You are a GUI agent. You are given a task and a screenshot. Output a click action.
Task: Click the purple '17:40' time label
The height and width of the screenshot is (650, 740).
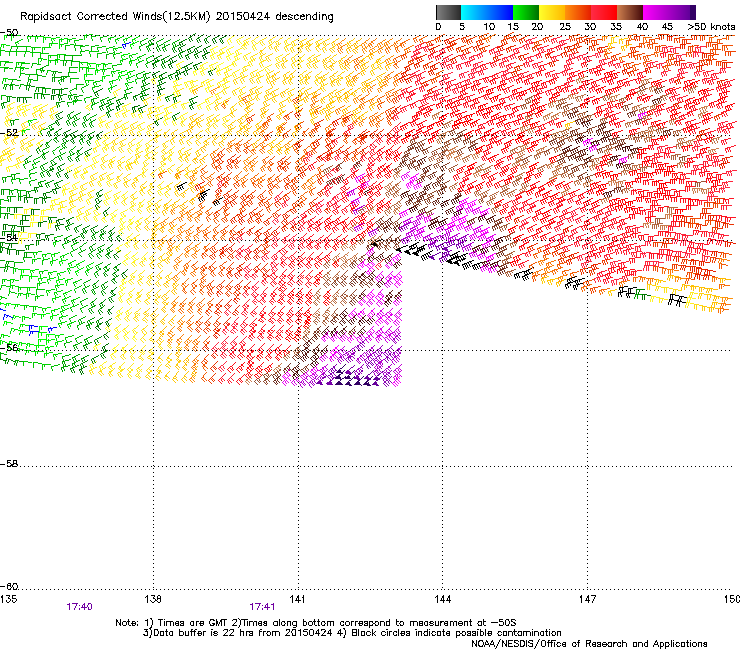(x=79, y=607)
